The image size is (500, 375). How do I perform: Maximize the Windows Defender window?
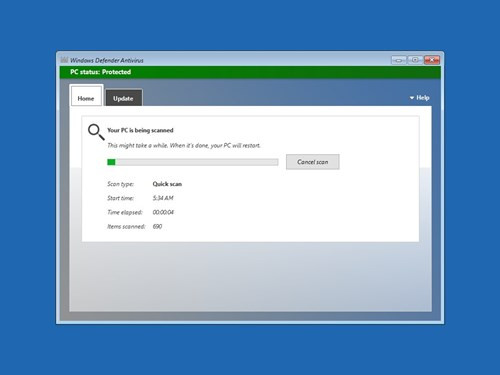(x=415, y=60)
